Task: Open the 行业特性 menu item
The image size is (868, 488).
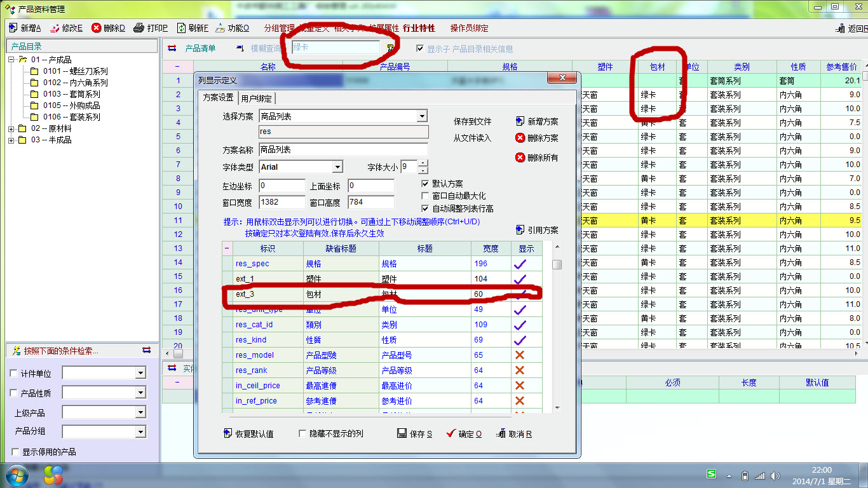Action: 419,28
